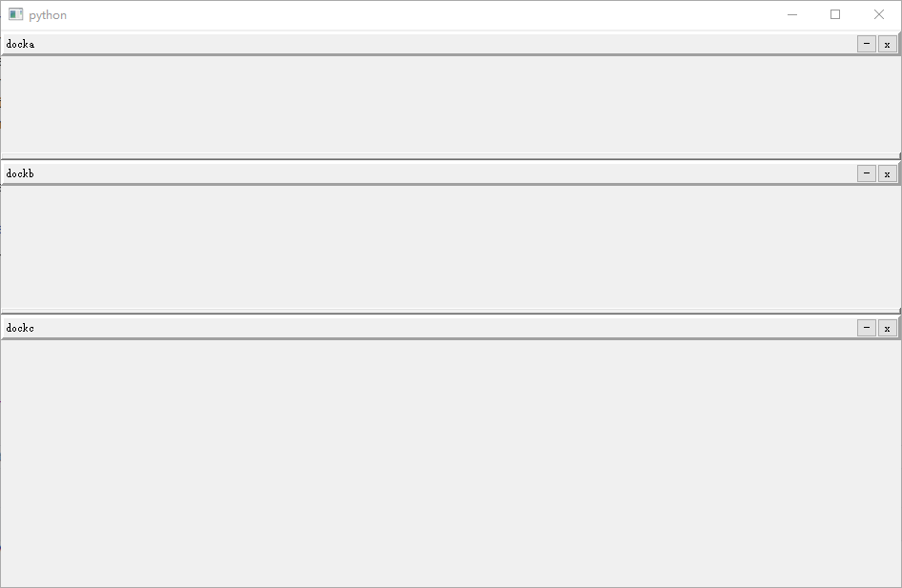The height and width of the screenshot is (588, 902).
Task: Close the dockb panel with x
Action: (887, 173)
